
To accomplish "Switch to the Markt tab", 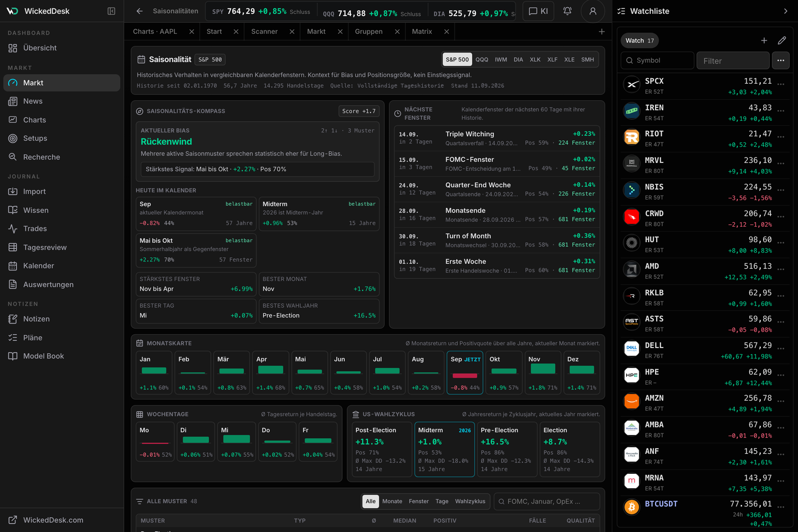I will pos(316,32).
